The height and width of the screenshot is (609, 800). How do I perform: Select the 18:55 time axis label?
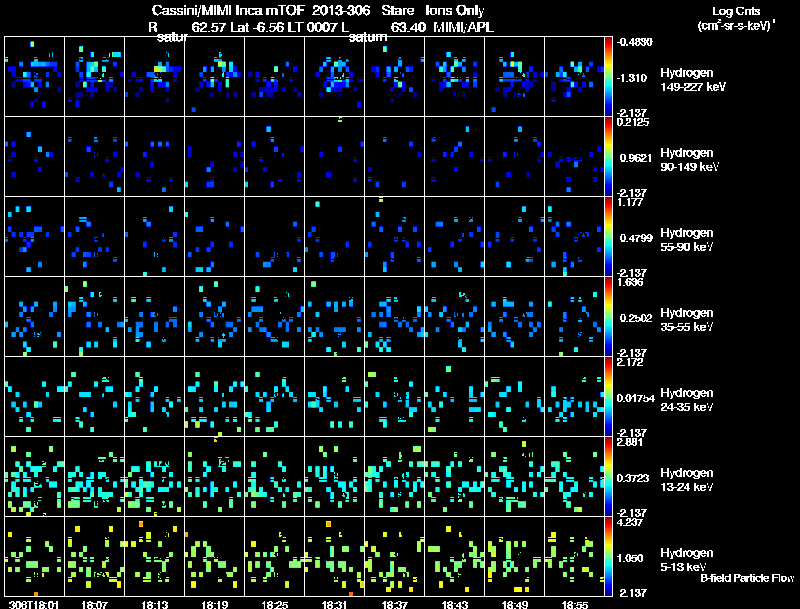[x=574, y=603]
